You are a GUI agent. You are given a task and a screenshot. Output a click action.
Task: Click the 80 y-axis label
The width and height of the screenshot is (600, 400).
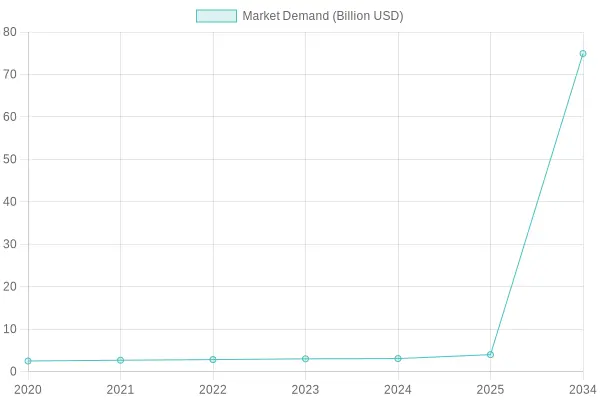[x=10, y=32]
